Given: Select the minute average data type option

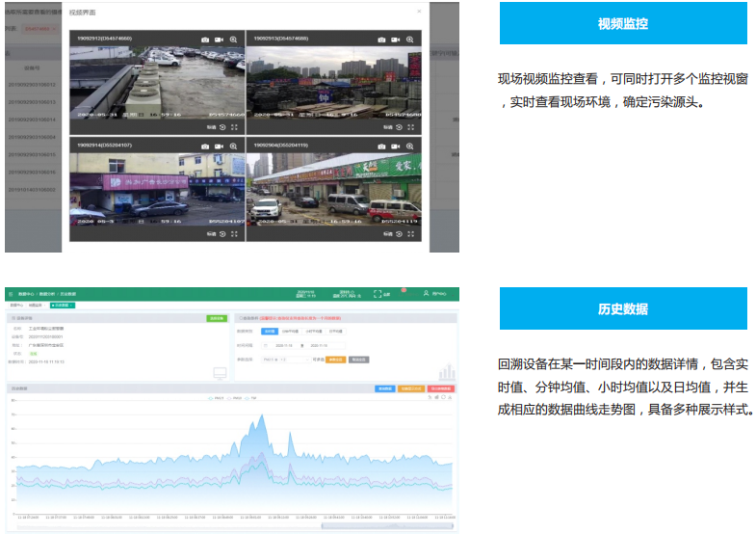Looking at the screenshot, I should (289, 331).
